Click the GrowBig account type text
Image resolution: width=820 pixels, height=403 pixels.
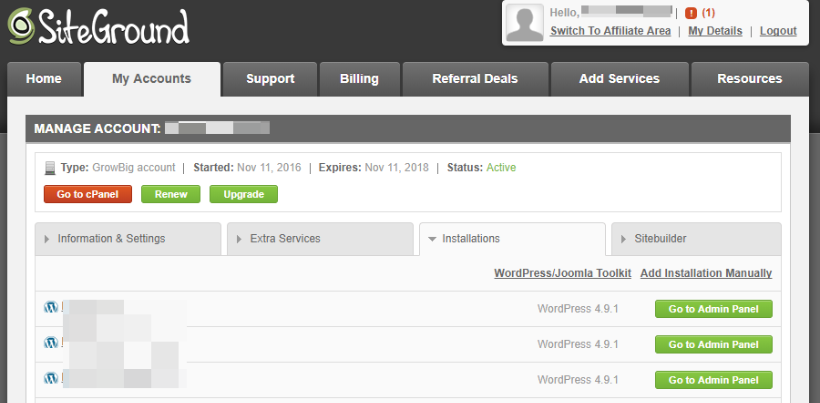tap(133, 168)
